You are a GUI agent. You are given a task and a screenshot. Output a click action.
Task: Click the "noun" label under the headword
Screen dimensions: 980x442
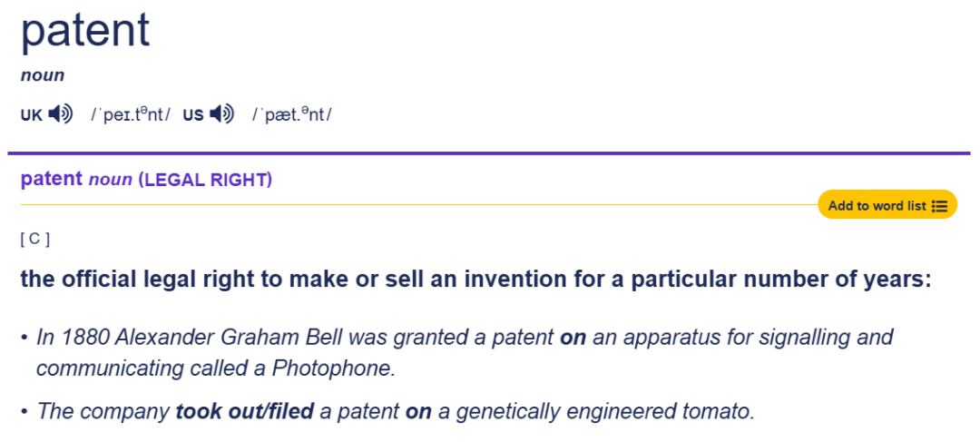[43, 75]
